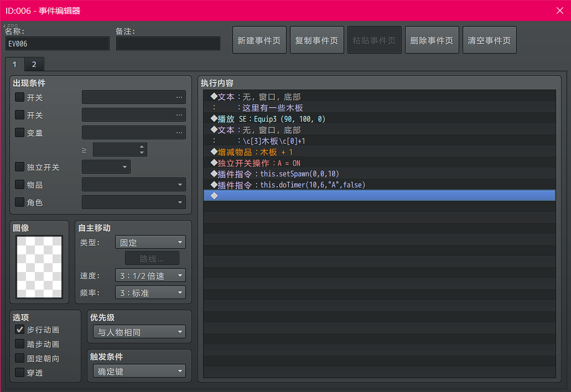Screen dimensions: 571x392
Task: Open the 独立开关 dropdown
Action: [x=106, y=167]
